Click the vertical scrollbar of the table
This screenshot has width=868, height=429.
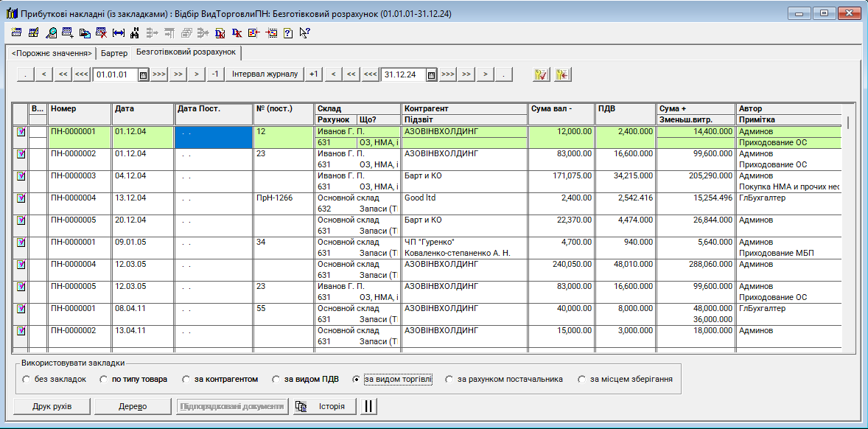tap(847, 221)
